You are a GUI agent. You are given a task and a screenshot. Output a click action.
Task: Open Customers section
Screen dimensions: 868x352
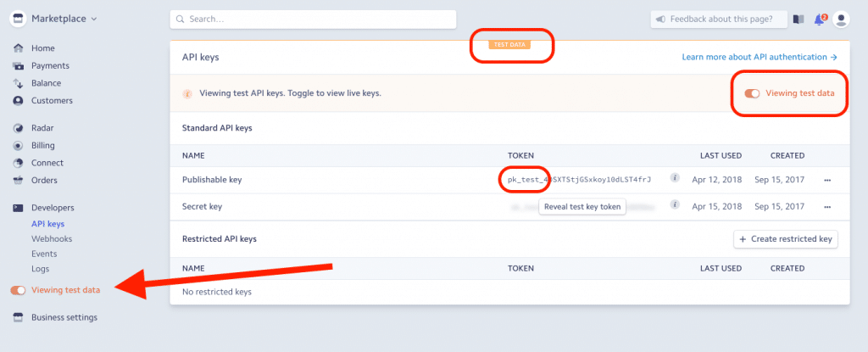(x=52, y=101)
